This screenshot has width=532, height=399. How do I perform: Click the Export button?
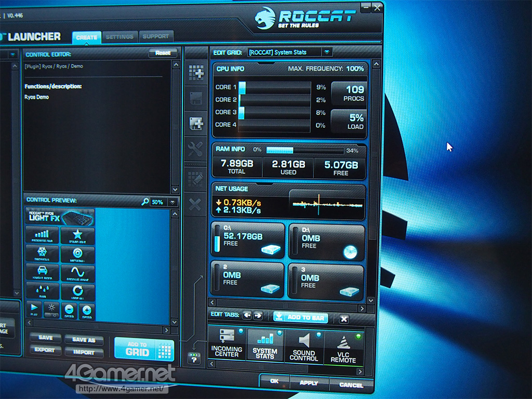(x=45, y=350)
